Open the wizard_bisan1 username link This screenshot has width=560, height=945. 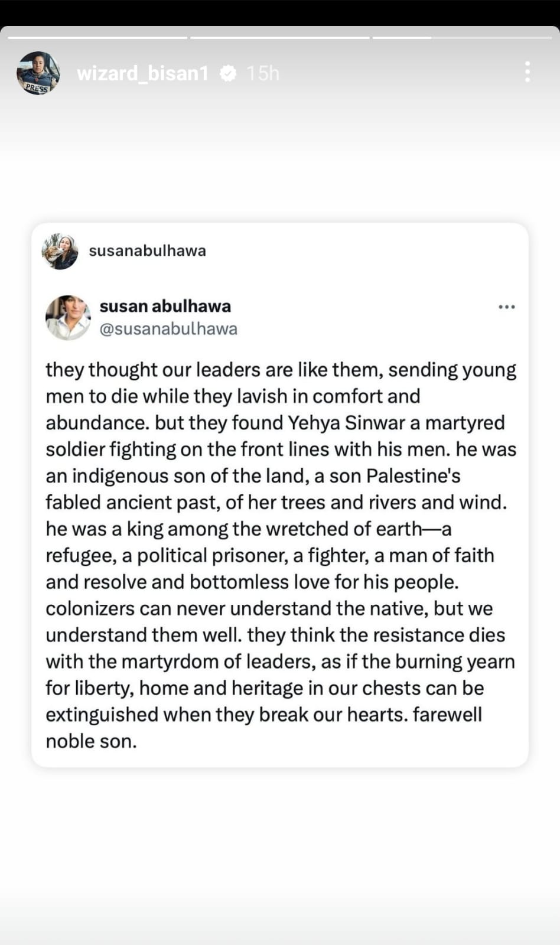[142, 73]
